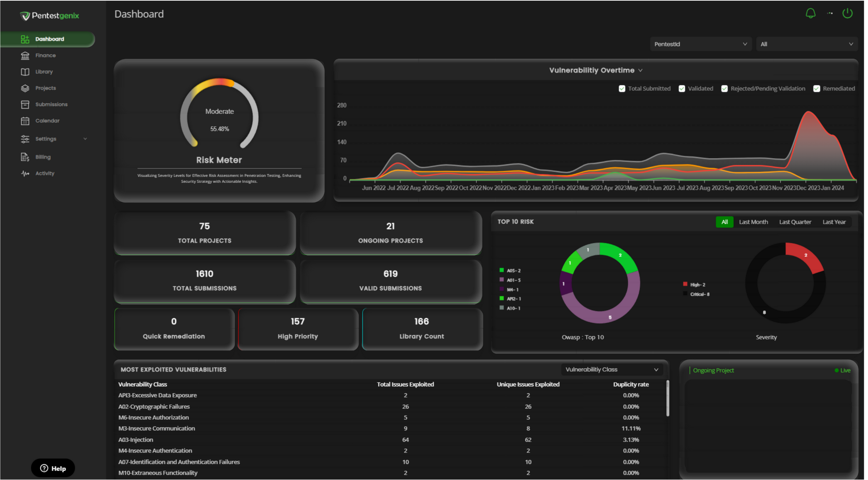Click the Critical-8 legend swatch
This screenshot has height=480, width=868.
click(685, 294)
